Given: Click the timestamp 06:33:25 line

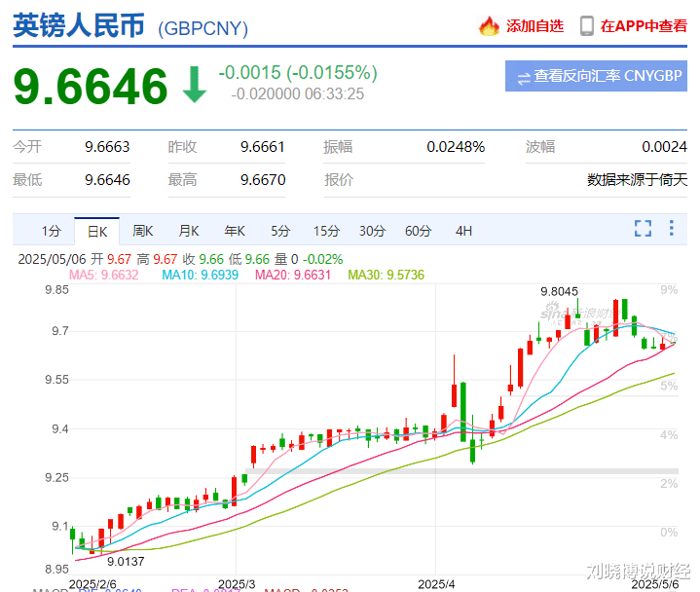Looking at the screenshot, I should pyautogui.click(x=298, y=94).
